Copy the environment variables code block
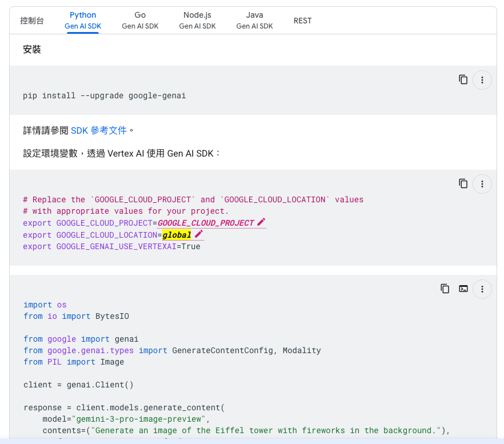The image size is (504, 444). coord(463,183)
